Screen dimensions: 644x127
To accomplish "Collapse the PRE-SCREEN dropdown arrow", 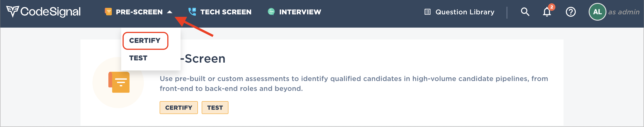I will [x=170, y=12].
